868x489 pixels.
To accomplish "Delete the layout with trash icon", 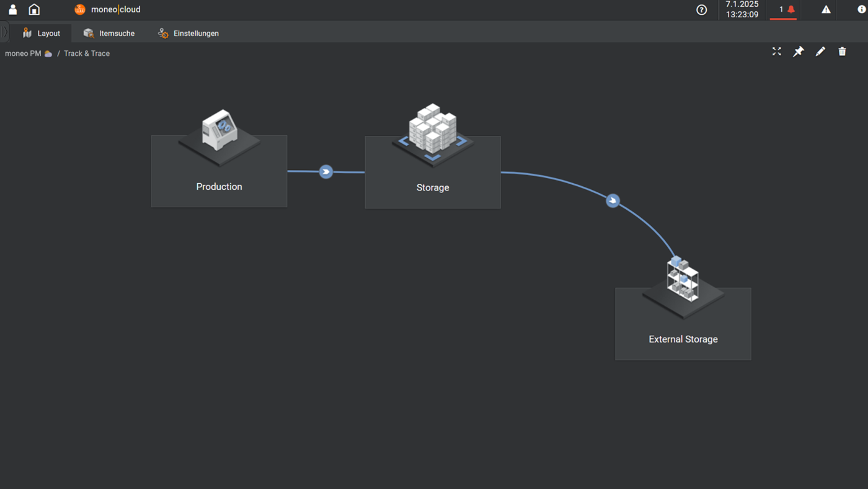I will click(842, 52).
